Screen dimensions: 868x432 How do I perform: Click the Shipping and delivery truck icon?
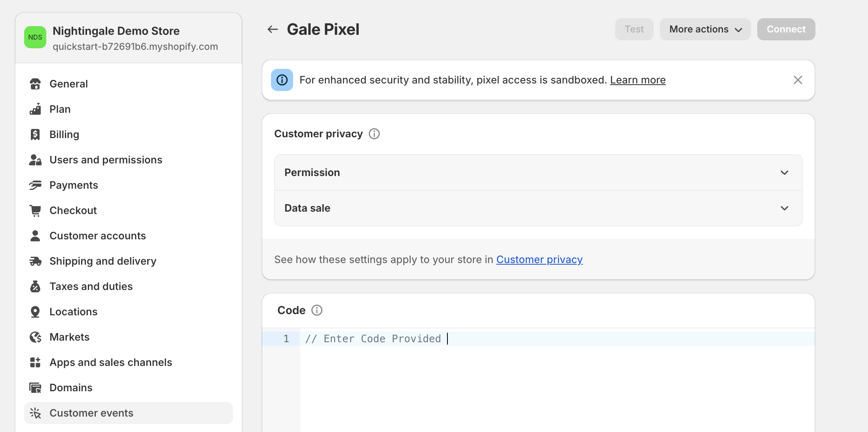pyautogui.click(x=35, y=261)
